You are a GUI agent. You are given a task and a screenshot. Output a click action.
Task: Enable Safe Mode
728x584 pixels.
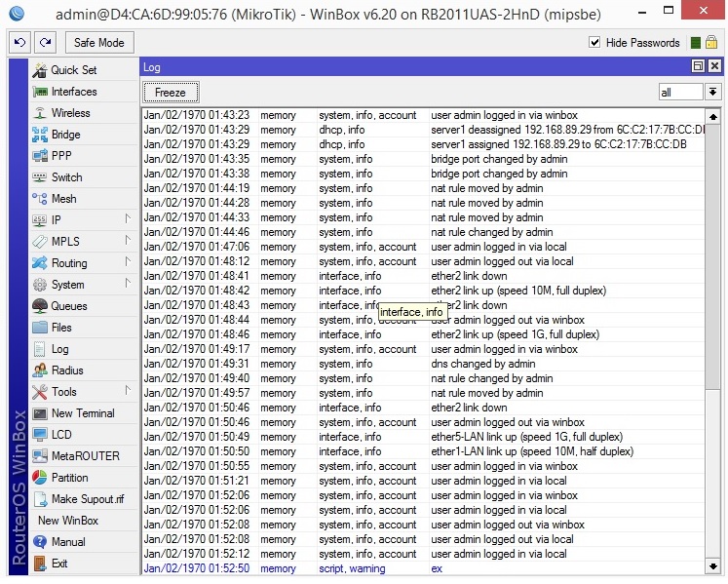pyautogui.click(x=99, y=43)
